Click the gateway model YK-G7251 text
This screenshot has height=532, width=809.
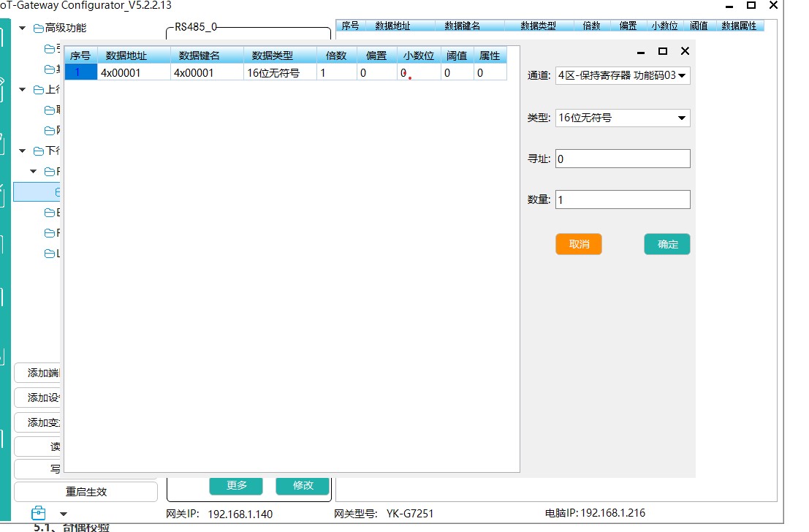410,514
